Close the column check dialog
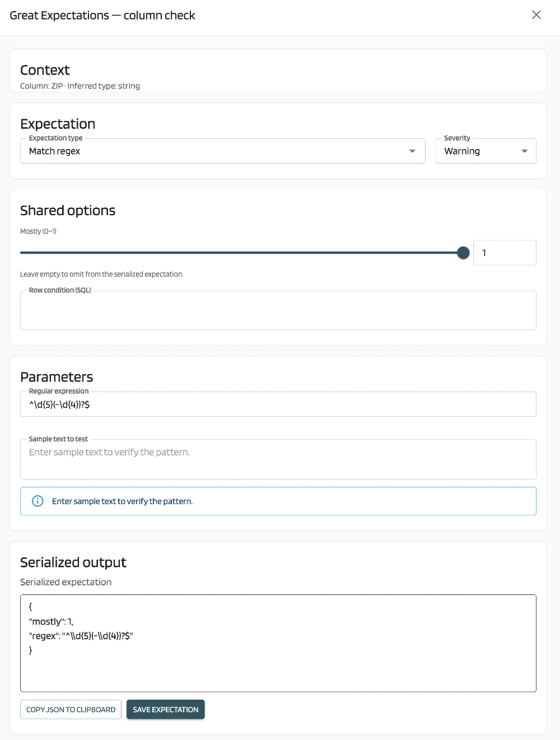Image resolution: width=560 pixels, height=740 pixels. (x=536, y=15)
